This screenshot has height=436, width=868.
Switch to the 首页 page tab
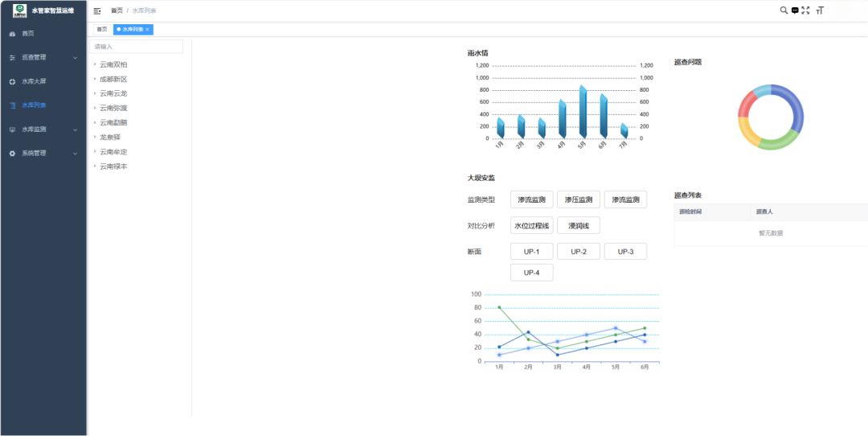(101, 30)
